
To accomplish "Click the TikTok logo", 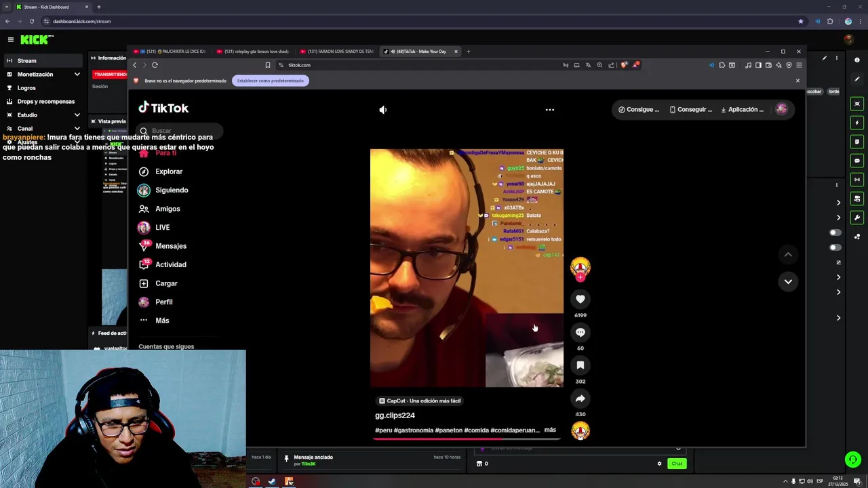I will pyautogui.click(x=163, y=108).
